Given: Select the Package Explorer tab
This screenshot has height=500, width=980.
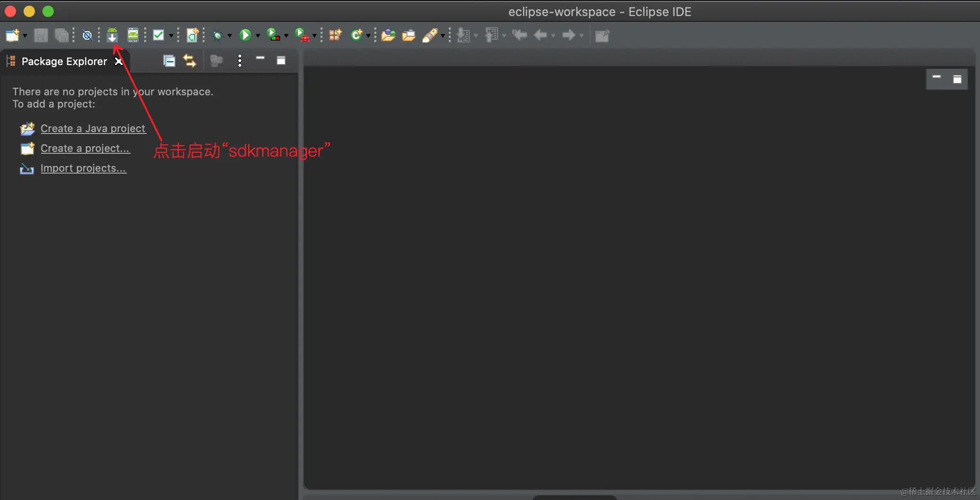Looking at the screenshot, I should point(64,61).
